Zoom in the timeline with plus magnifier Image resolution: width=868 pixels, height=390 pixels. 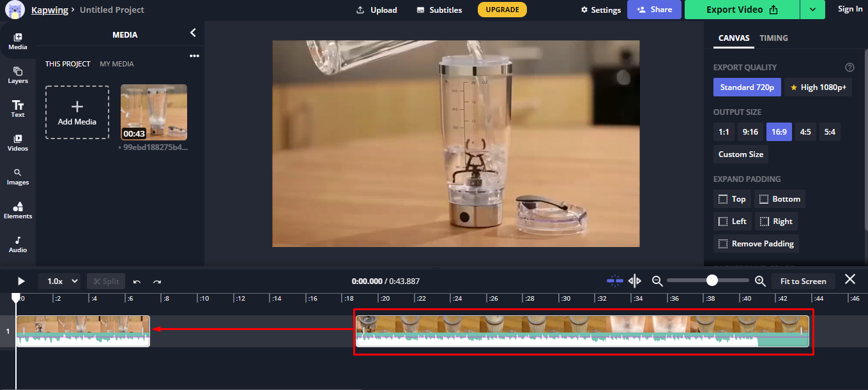point(760,281)
